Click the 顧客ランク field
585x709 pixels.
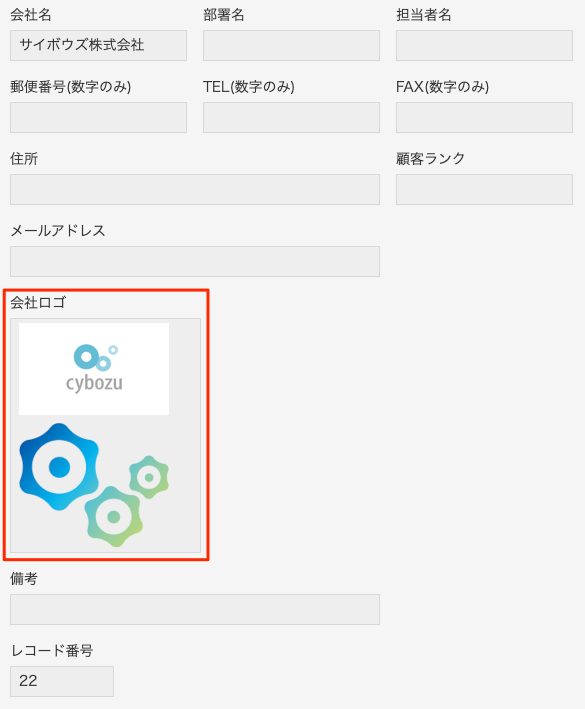click(484, 189)
